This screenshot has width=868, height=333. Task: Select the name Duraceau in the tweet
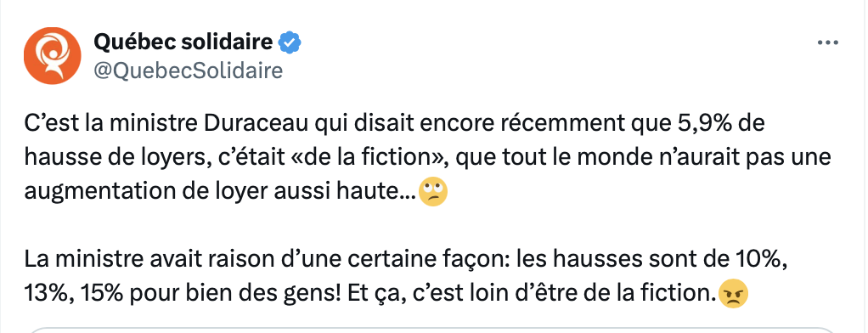tap(256, 123)
